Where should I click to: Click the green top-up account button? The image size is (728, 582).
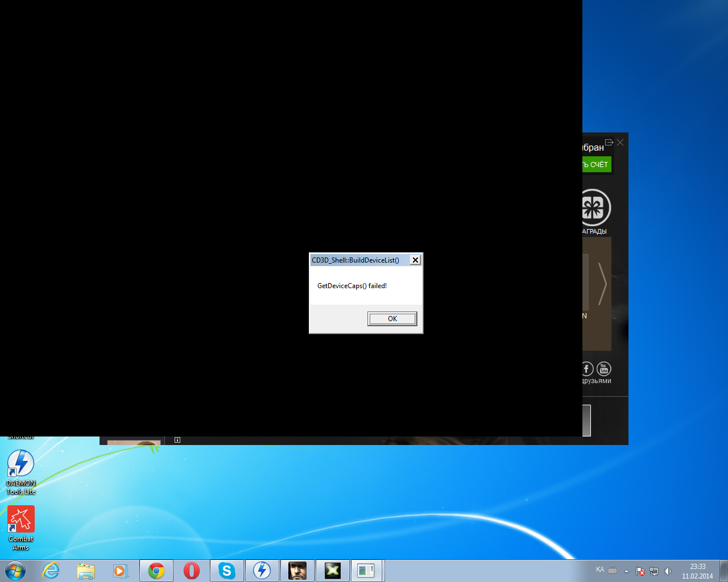click(597, 164)
